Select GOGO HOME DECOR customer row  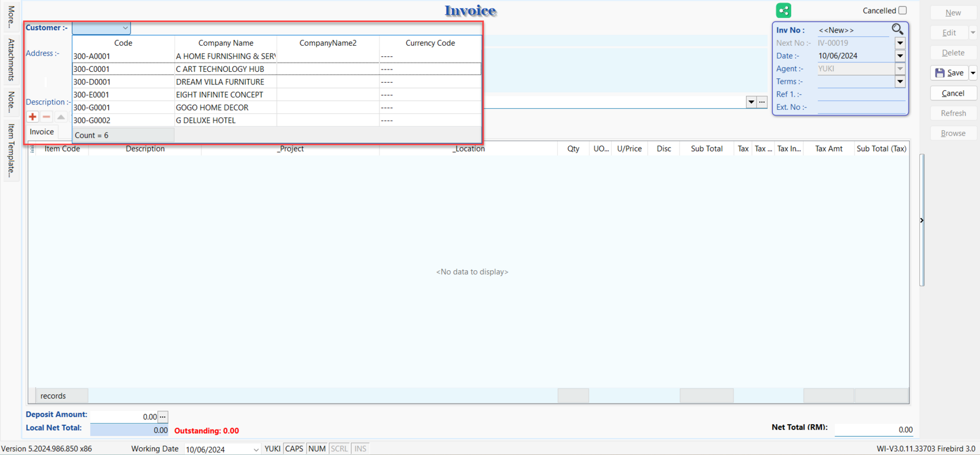point(277,108)
